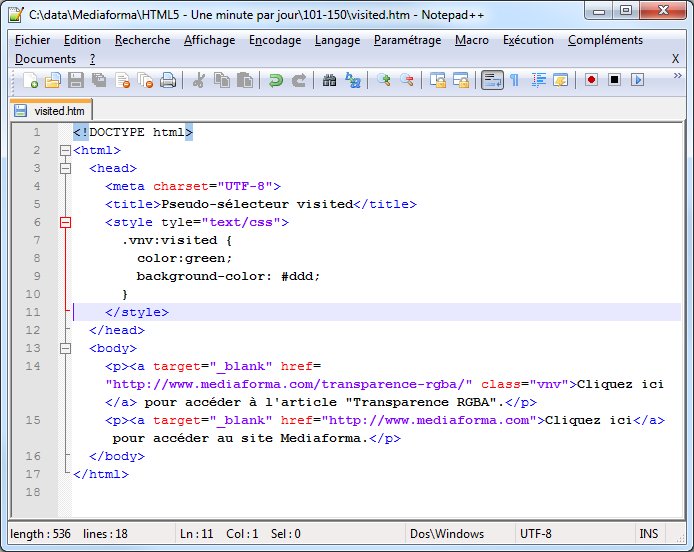Click the Print icon in toolbar
This screenshot has width=694, height=552.
(x=168, y=80)
